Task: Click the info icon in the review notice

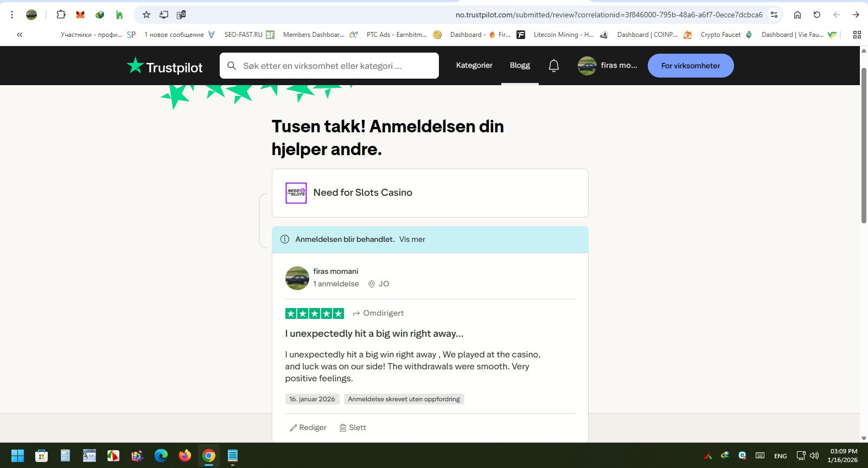Action: 285,239
